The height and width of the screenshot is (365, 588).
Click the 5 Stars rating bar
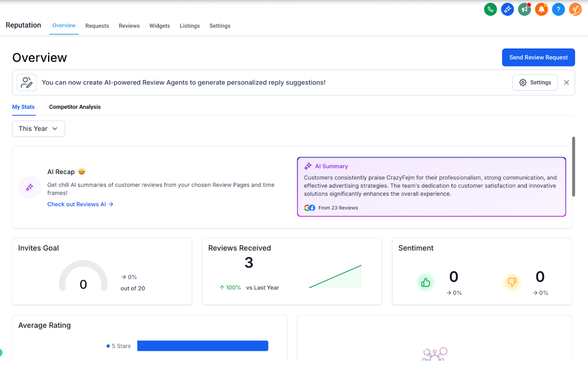pos(202,346)
